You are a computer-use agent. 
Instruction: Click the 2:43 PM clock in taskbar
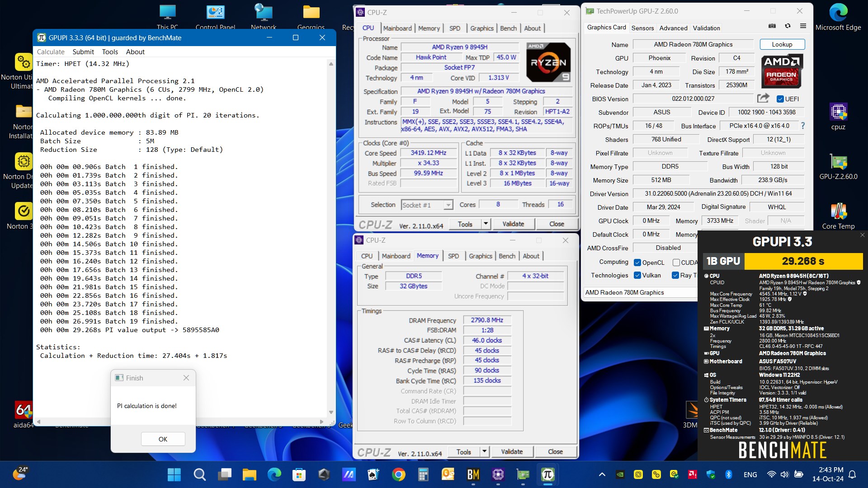pos(831,469)
